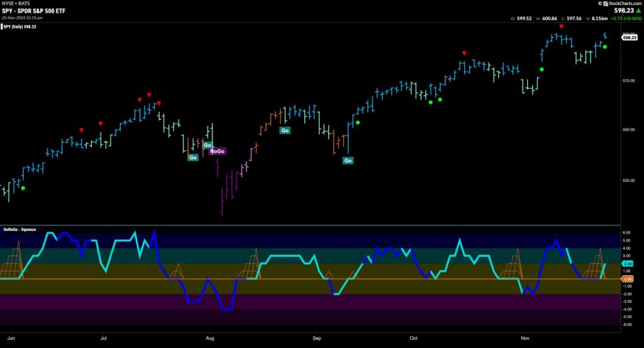Click the purple NoGo label
Image resolution: width=644 pixels, height=348 pixels.
[217, 151]
